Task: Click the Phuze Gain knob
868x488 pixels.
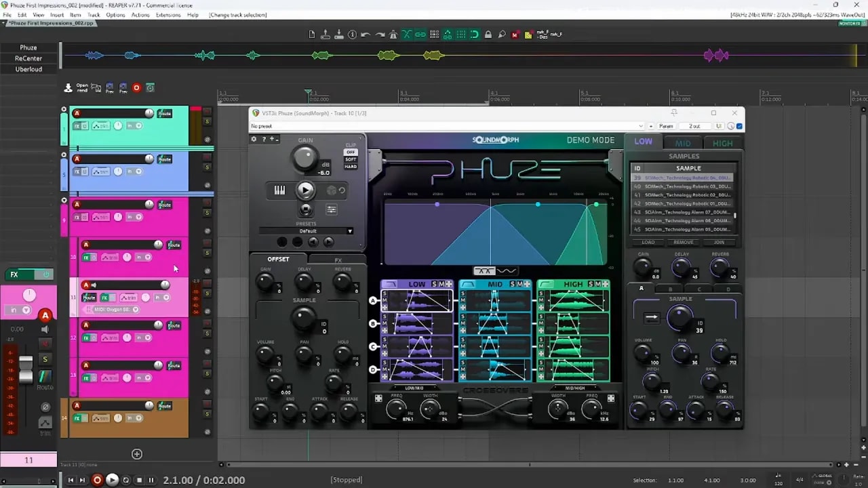Action: coord(305,158)
